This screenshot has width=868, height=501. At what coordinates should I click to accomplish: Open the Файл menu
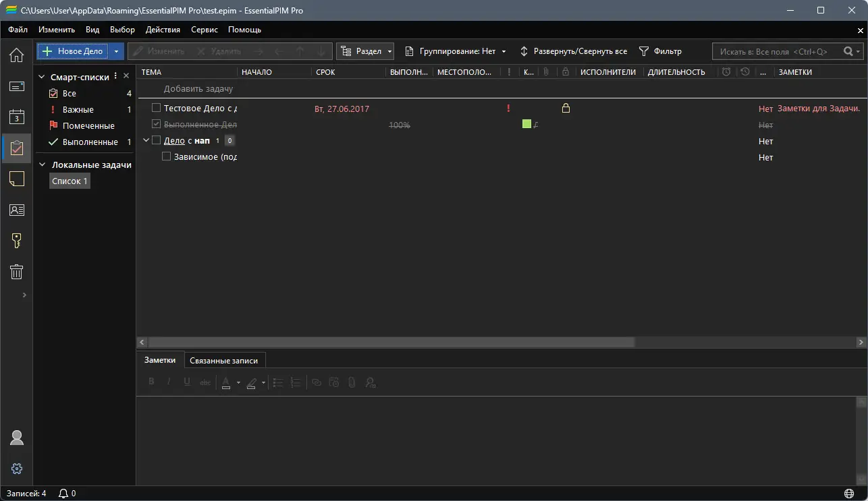point(18,30)
